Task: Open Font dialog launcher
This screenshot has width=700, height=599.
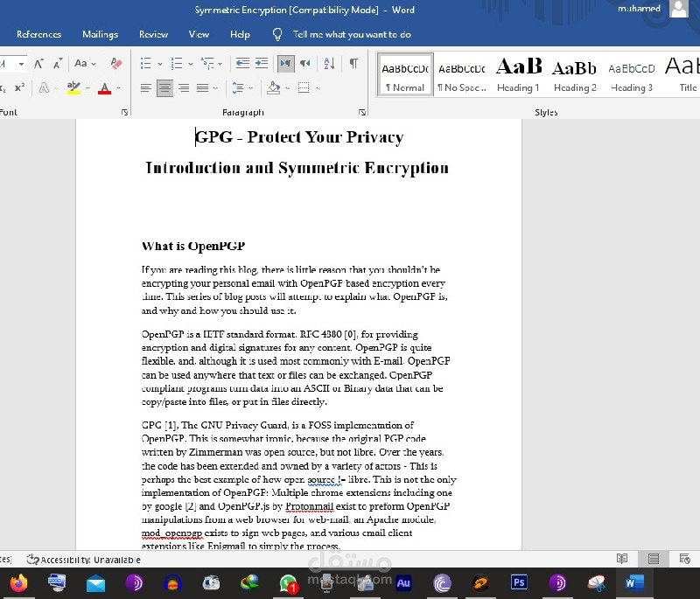Action: point(124,113)
